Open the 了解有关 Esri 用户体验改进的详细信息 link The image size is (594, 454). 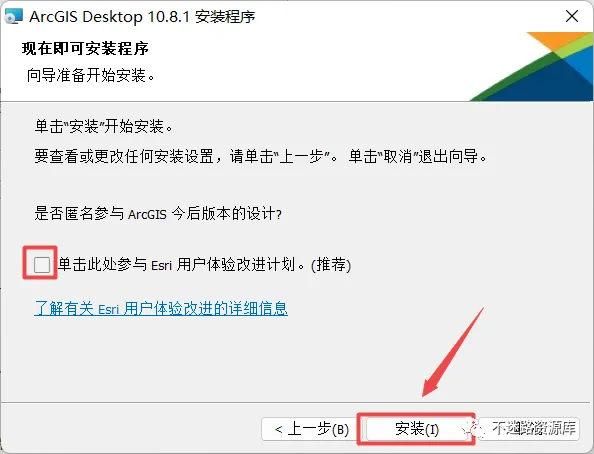pos(161,308)
